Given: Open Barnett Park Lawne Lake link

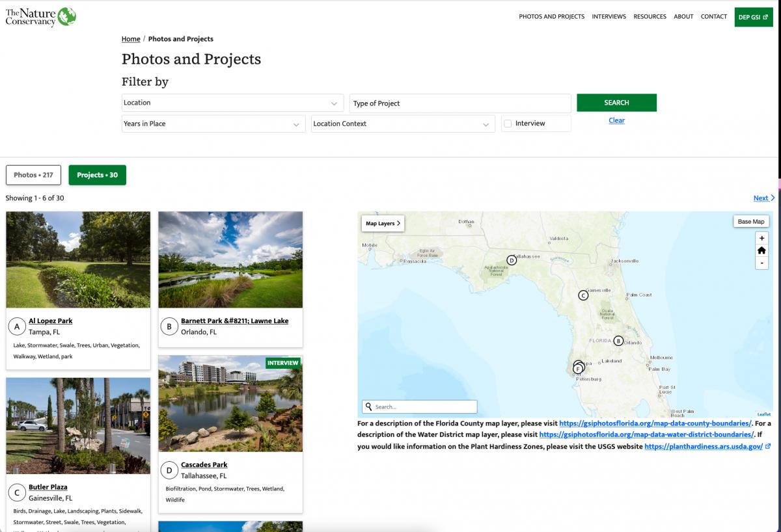Looking at the screenshot, I should 234,321.
